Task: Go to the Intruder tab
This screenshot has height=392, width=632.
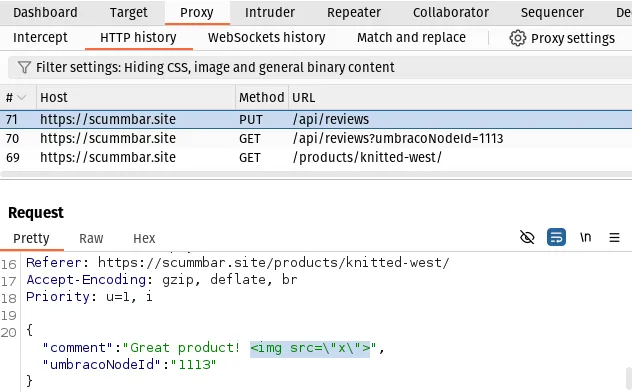Action: point(270,12)
